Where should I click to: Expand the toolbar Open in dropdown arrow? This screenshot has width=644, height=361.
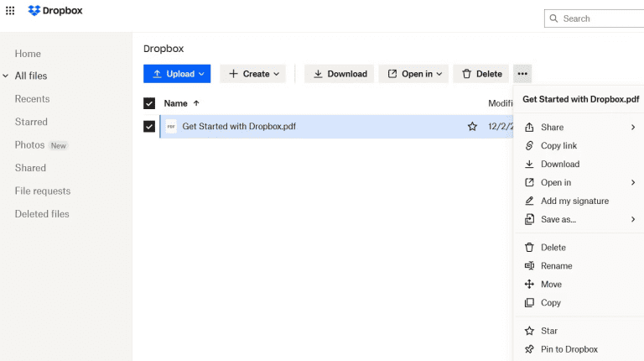[x=439, y=74]
